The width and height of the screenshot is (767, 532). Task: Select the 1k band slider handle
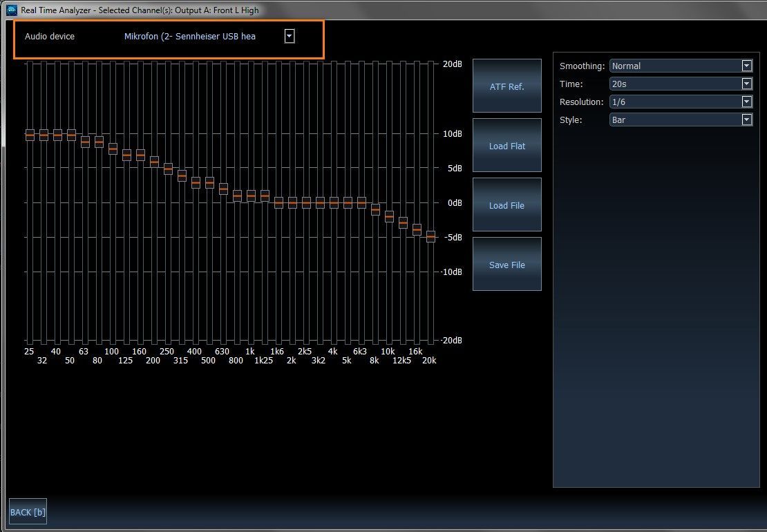(251, 196)
